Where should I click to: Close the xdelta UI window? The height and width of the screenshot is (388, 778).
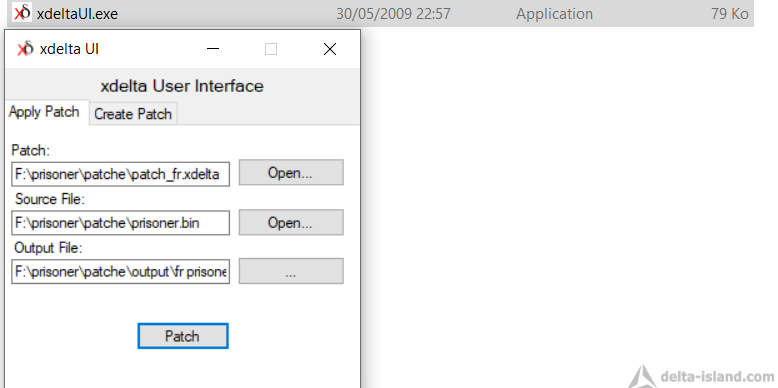pos(330,49)
